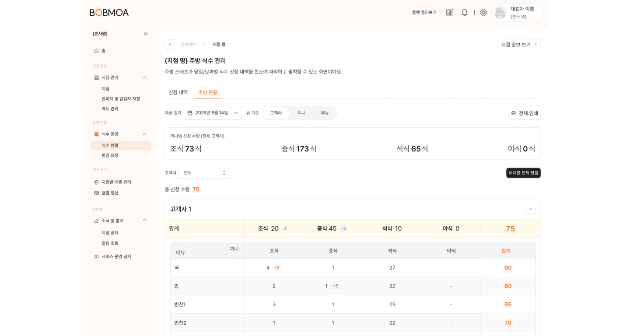644x336 pixels.
Task: Click the 플랜 둘러보기 button
Action: (424, 13)
